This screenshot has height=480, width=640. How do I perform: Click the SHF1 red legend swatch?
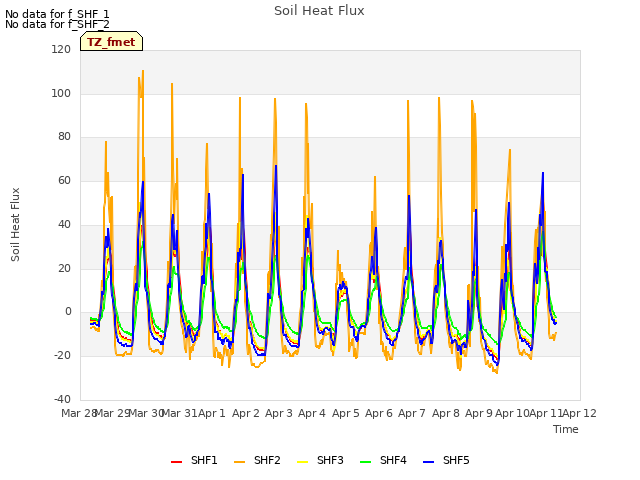[x=176, y=462]
